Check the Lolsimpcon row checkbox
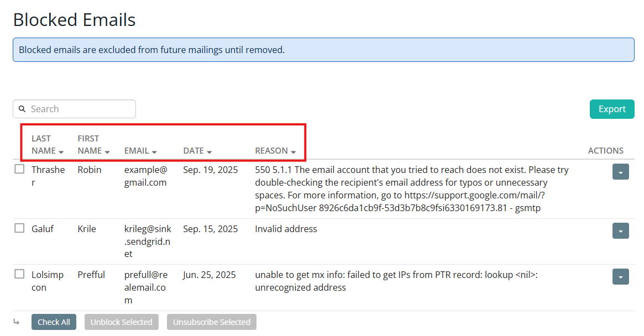The height and width of the screenshot is (336, 644). click(19, 274)
